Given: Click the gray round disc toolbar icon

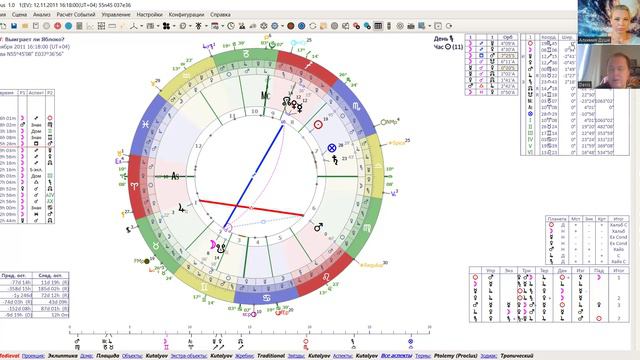Looking at the screenshot, I should click(335, 26).
